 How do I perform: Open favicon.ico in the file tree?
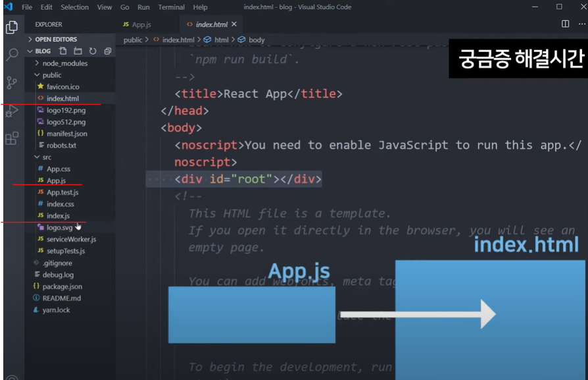coord(70,87)
